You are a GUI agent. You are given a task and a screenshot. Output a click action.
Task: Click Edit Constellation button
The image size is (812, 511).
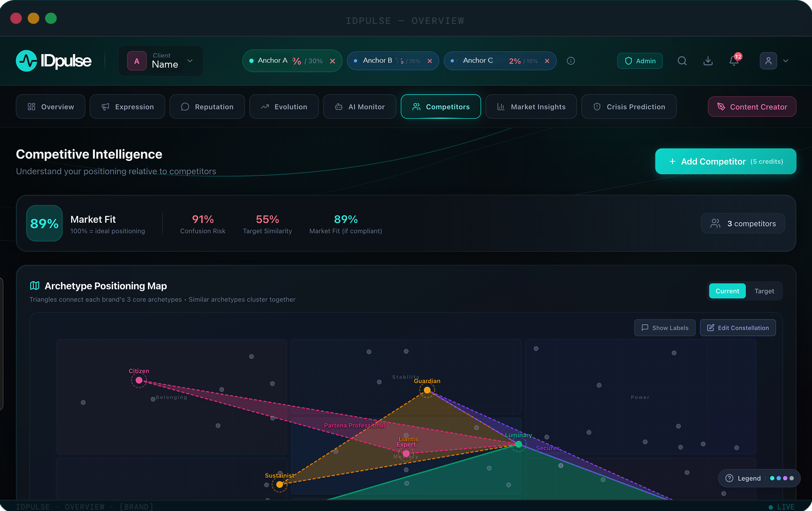point(738,328)
